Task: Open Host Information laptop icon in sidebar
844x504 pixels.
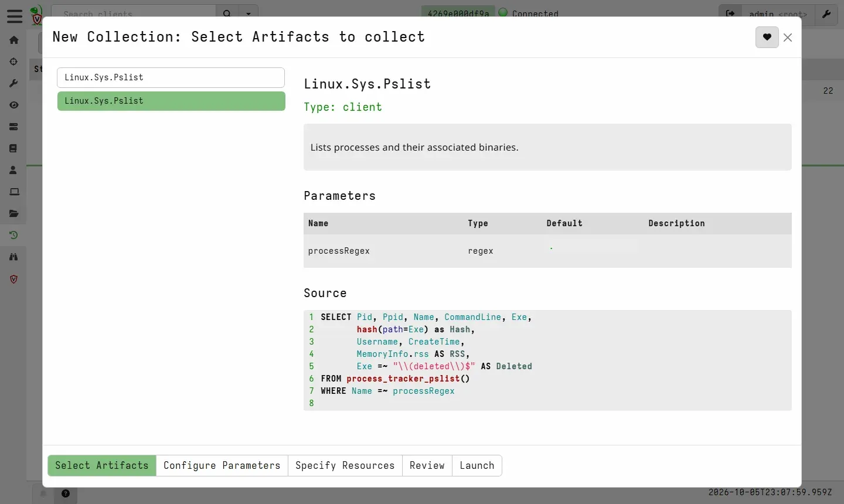Action: tap(14, 192)
